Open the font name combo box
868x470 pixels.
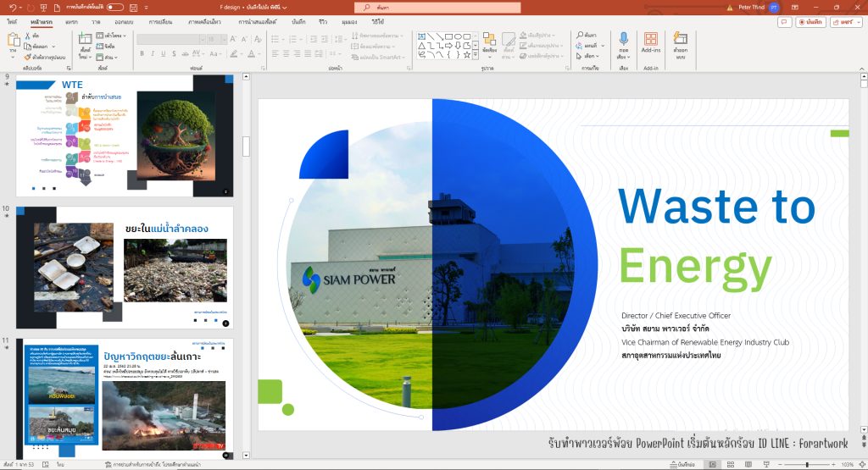pyautogui.click(x=171, y=39)
